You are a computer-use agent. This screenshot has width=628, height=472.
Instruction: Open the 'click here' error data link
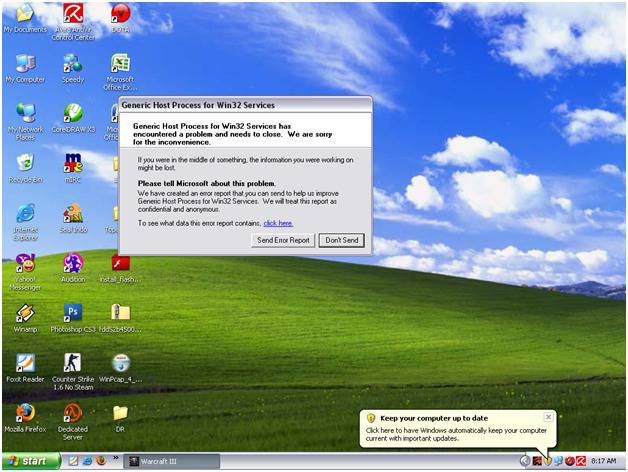(278, 223)
